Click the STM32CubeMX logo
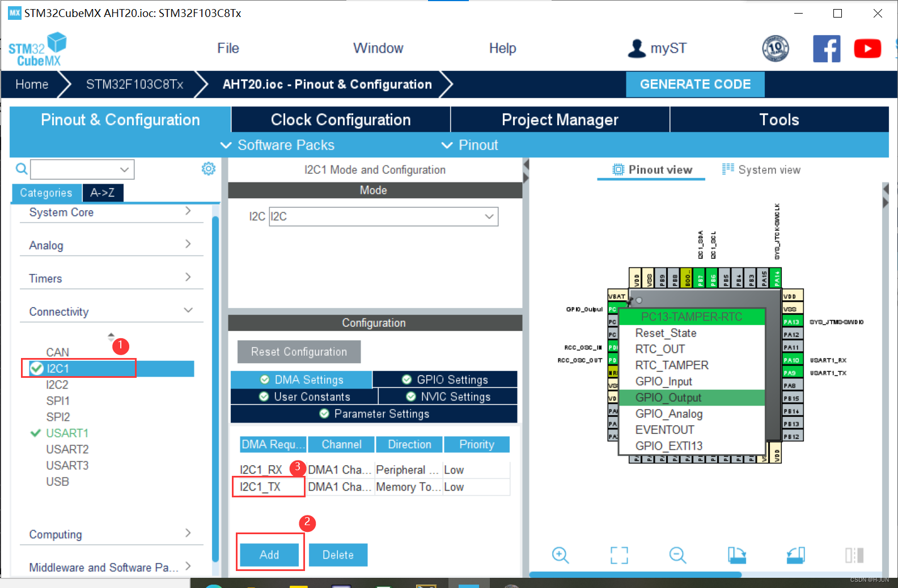 [37, 50]
